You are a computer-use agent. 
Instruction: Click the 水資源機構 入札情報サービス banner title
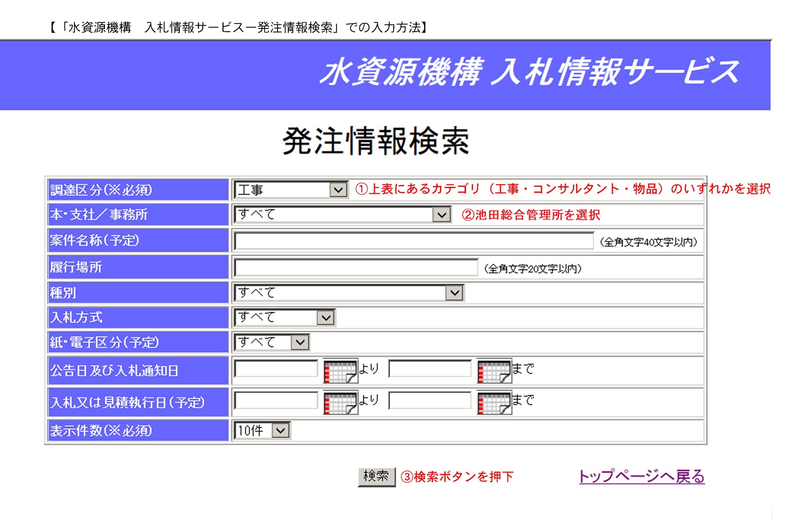pyautogui.click(x=530, y=72)
